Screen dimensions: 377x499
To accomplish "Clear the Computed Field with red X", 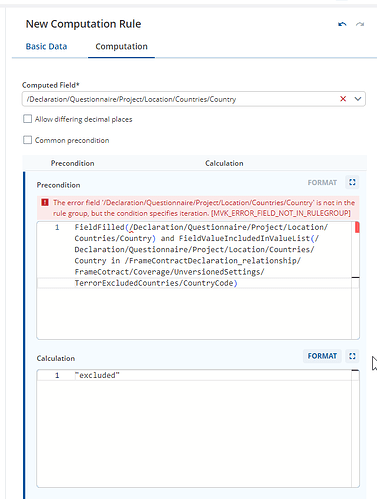I will pos(343,99).
